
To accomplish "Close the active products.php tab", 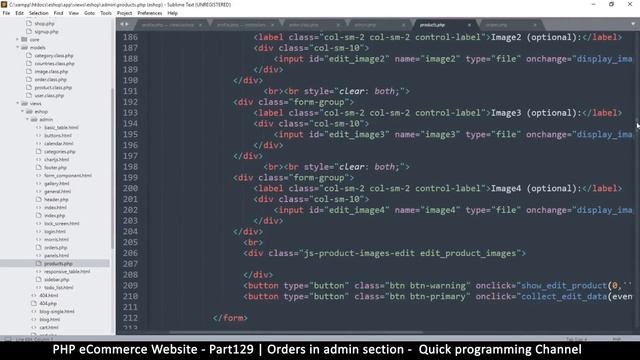I will [x=469, y=25].
